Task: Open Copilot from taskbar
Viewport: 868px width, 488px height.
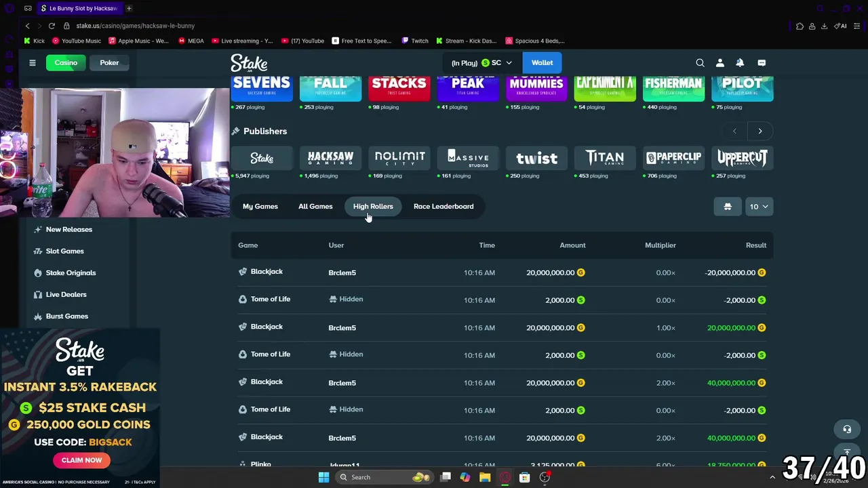Action: 465,477
